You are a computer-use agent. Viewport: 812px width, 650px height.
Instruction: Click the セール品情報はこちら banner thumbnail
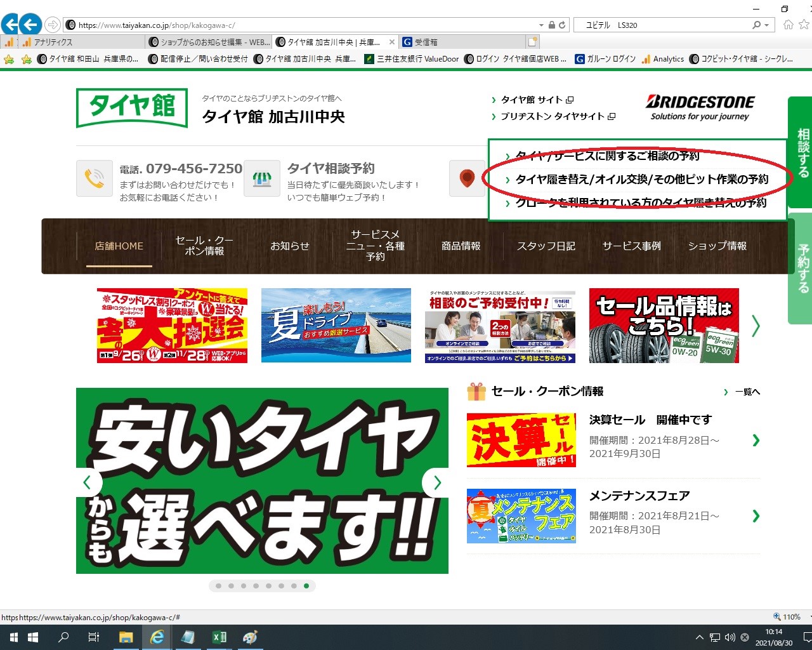(664, 326)
